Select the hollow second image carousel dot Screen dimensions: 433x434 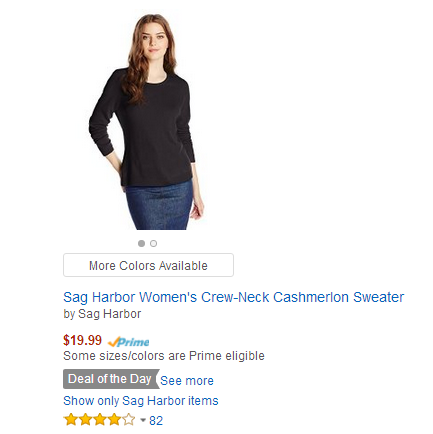pyautogui.click(x=153, y=243)
